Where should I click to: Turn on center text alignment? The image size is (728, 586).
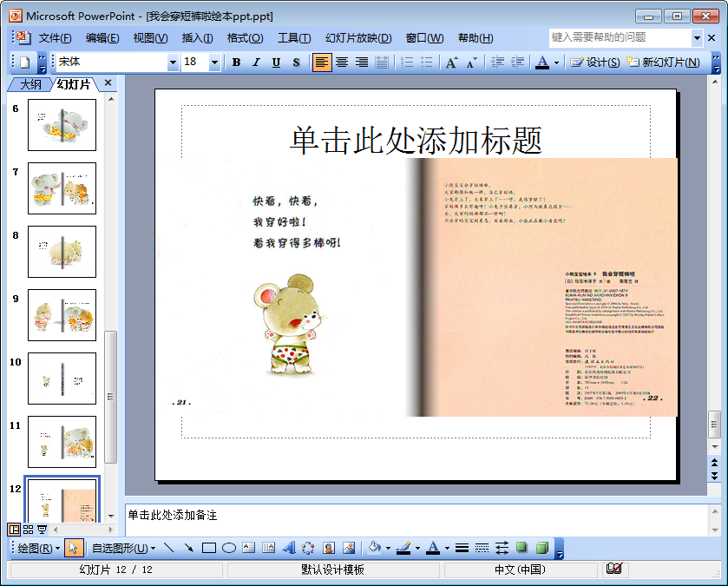(342, 63)
